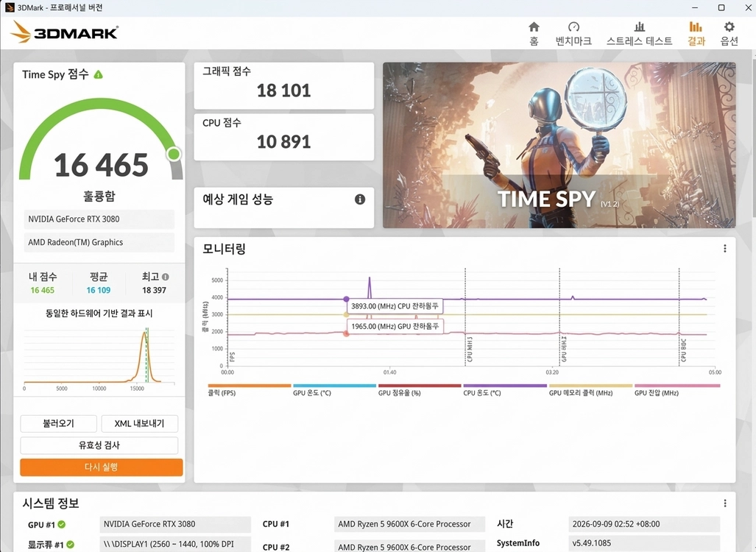Click green score gauge end marker
This screenshot has width=756, height=552.
174,154
